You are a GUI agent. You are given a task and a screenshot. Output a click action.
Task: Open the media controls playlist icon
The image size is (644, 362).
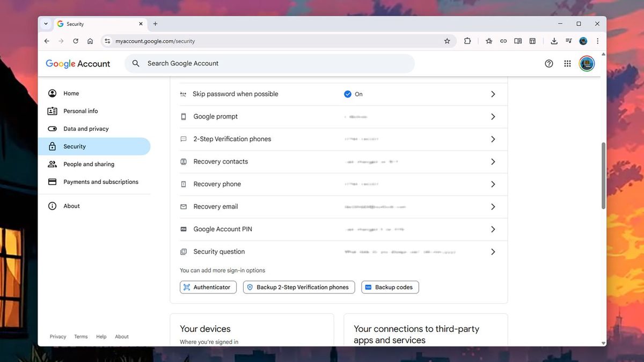568,41
